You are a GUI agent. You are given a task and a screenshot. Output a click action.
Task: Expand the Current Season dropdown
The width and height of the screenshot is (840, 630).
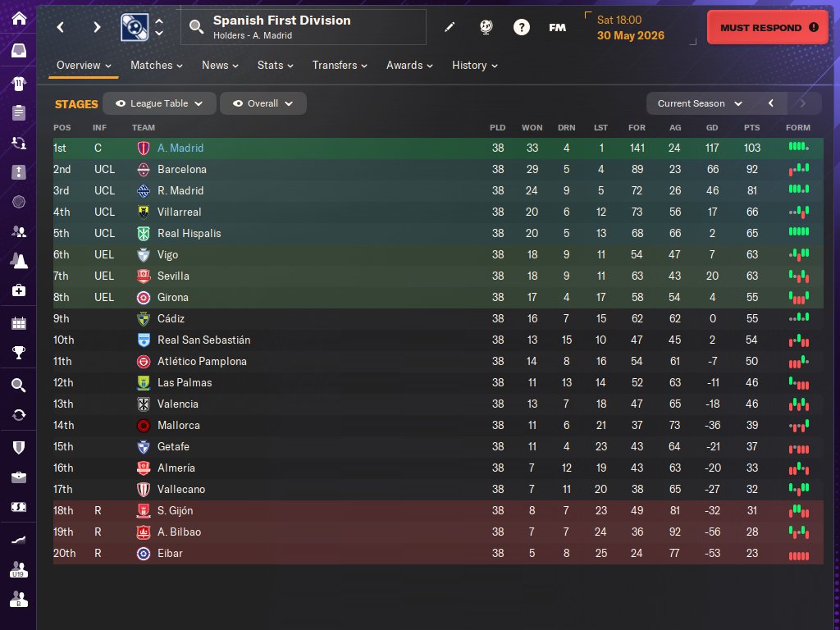701,103
